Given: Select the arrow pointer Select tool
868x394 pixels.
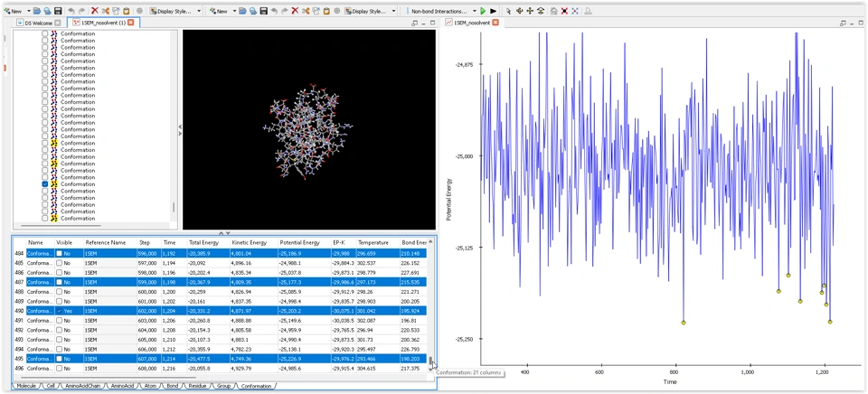Looking at the screenshot, I should (508, 11).
